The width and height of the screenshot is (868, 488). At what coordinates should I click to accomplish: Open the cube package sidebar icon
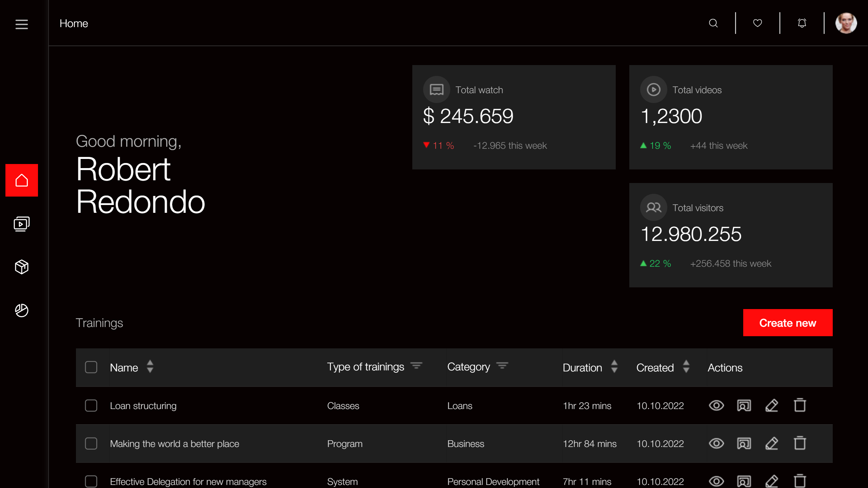click(21, 267)
